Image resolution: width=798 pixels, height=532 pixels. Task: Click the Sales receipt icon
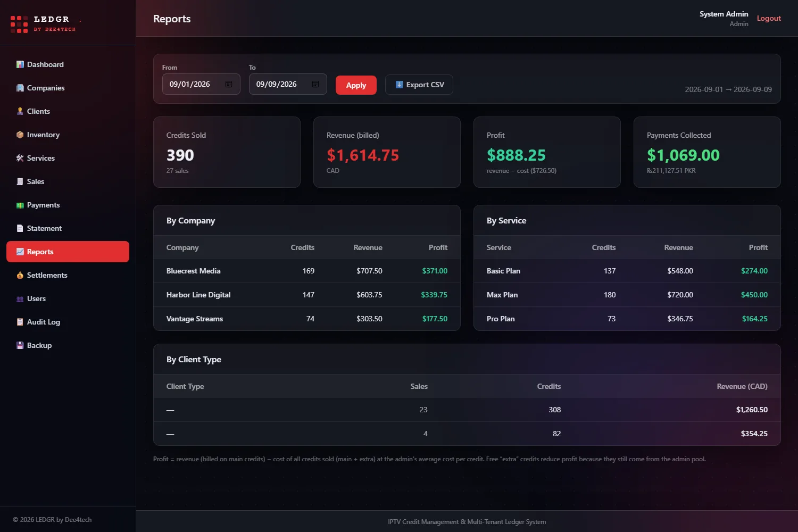tap(20, 181)
